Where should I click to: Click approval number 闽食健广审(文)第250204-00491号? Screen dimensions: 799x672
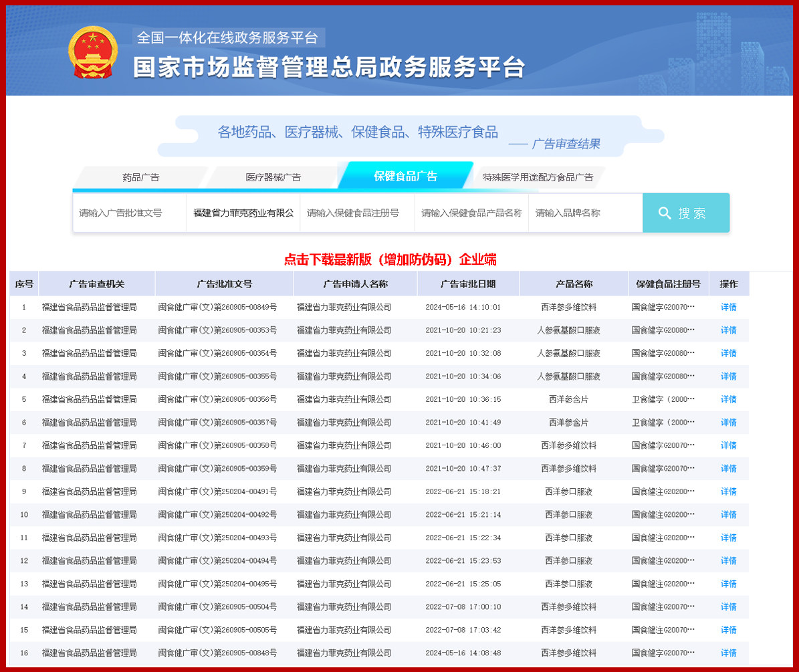coord(217,491)
